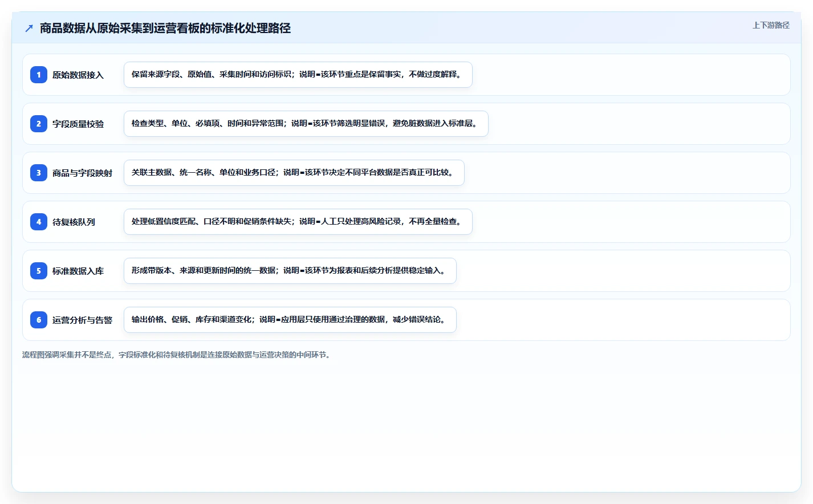Click step number badge 1
Viewport: 813px width, 504px height.
pyautogui.click(x=39, y=75)
